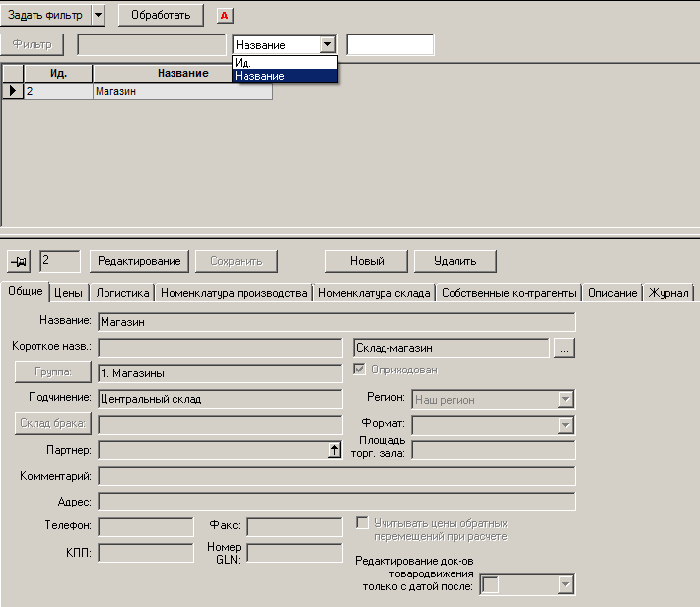Click the Комментарий input field
The image size is (700, 607).
tap(336, 476)
